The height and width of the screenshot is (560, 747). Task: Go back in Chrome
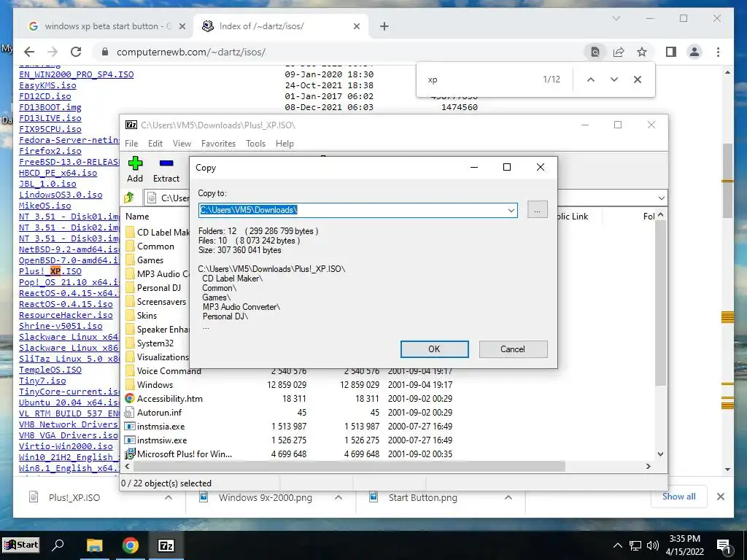pos(29,52)
